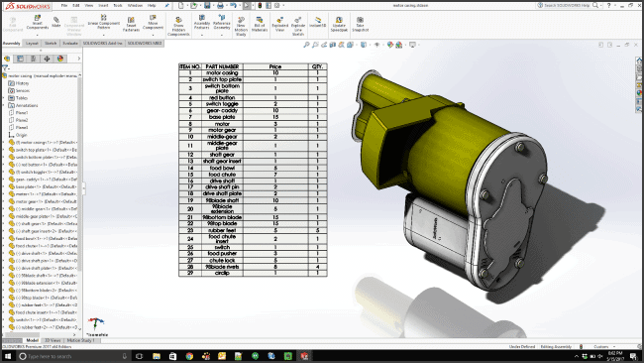Screen dimensions: 644x363
Task: Expand the base plate component
Action: pos(4,186)
